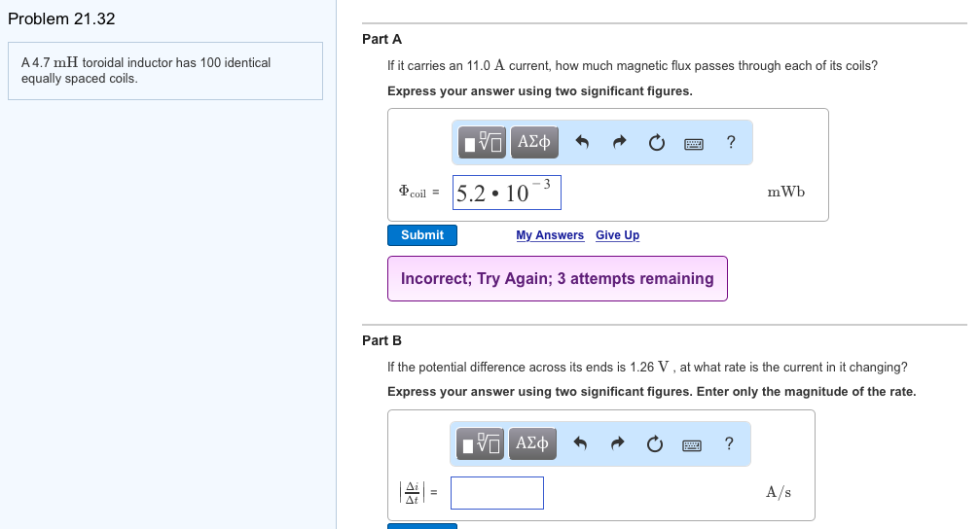Open the My Answers link
Screen dimensions: 980x529
pyautogui.click(x=550, y=235)
